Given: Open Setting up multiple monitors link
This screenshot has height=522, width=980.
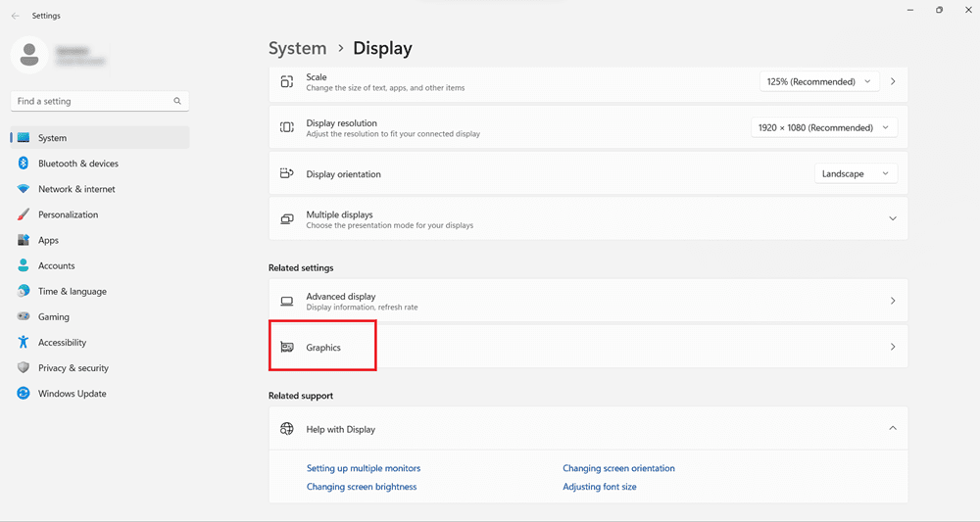Looking at the screenshot, I should (x=364, y=468).
